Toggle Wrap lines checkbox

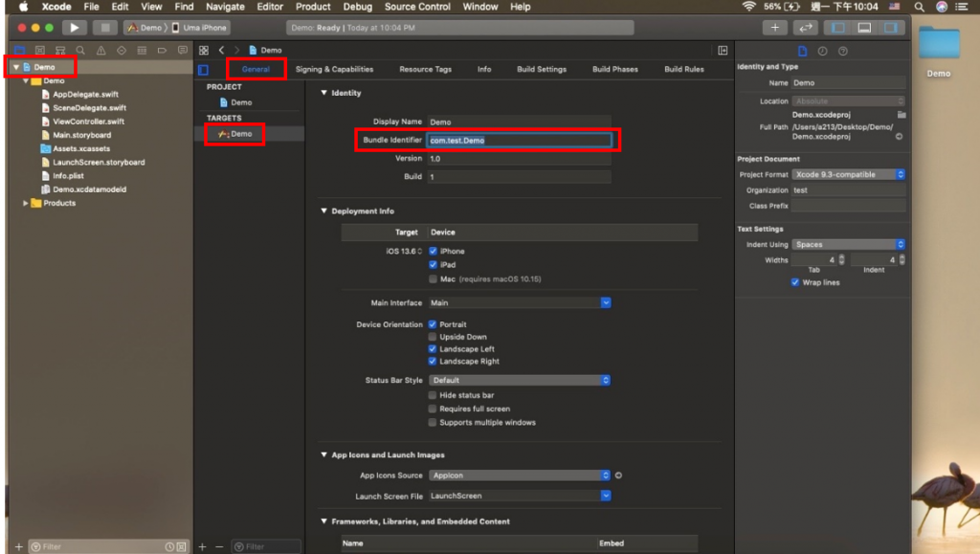click(795, 282)
